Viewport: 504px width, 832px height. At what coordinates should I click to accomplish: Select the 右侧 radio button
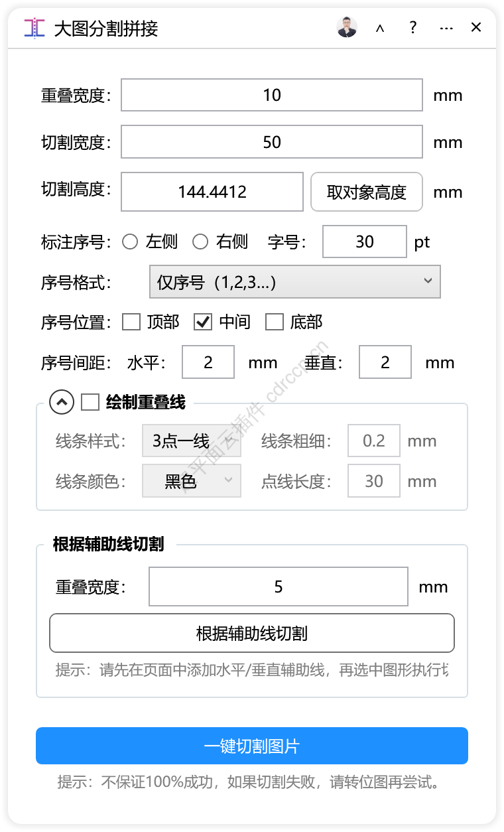[200, 242]
